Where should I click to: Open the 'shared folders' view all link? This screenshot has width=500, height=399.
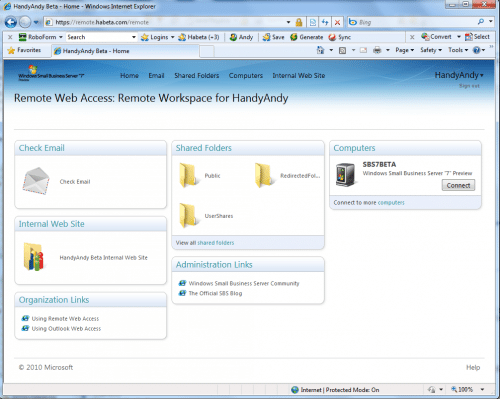coord(216,243)
